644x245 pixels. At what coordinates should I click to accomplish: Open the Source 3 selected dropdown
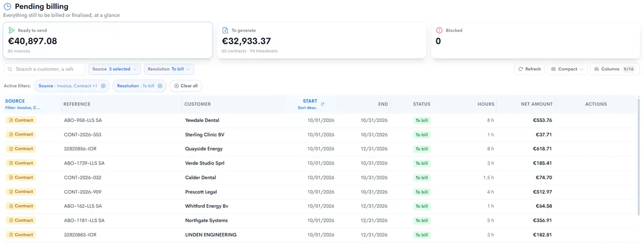click(x=114, y=69)
